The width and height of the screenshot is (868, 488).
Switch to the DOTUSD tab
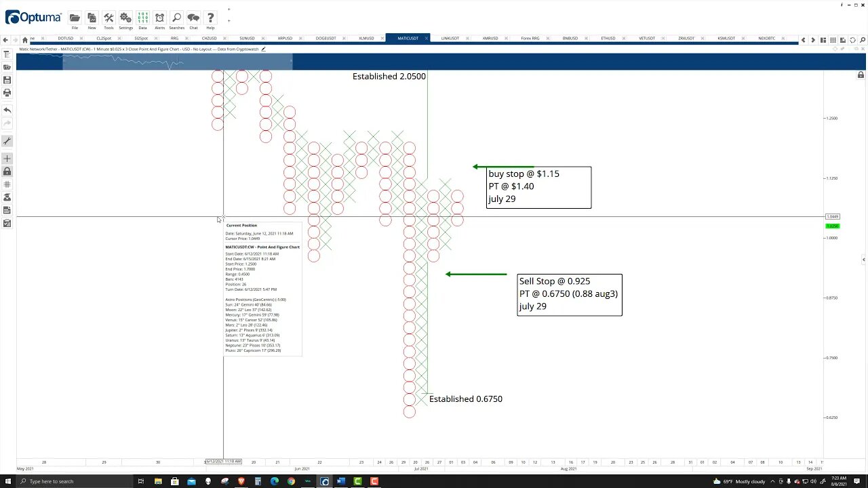click(65, 39)
